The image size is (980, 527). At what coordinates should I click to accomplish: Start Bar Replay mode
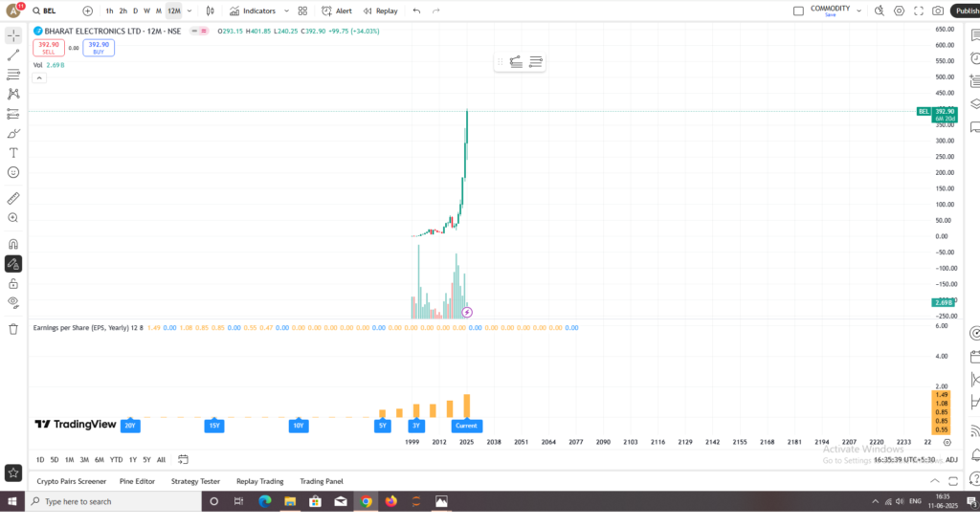pyautogui.click(x=381, y=11)
